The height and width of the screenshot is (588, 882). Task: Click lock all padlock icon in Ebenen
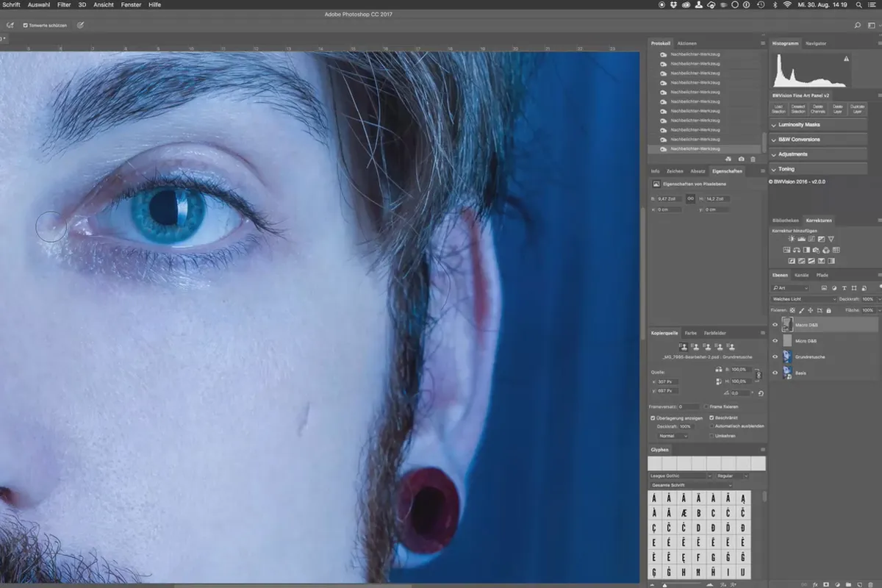(x=828, y=310)
